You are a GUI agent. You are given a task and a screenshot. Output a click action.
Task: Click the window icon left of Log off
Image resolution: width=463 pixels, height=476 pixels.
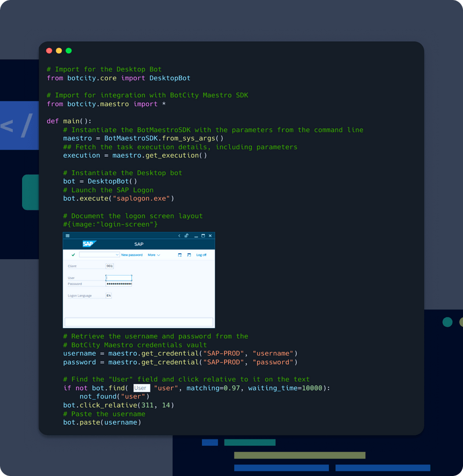pyautogui.click(x=189, y=254)
